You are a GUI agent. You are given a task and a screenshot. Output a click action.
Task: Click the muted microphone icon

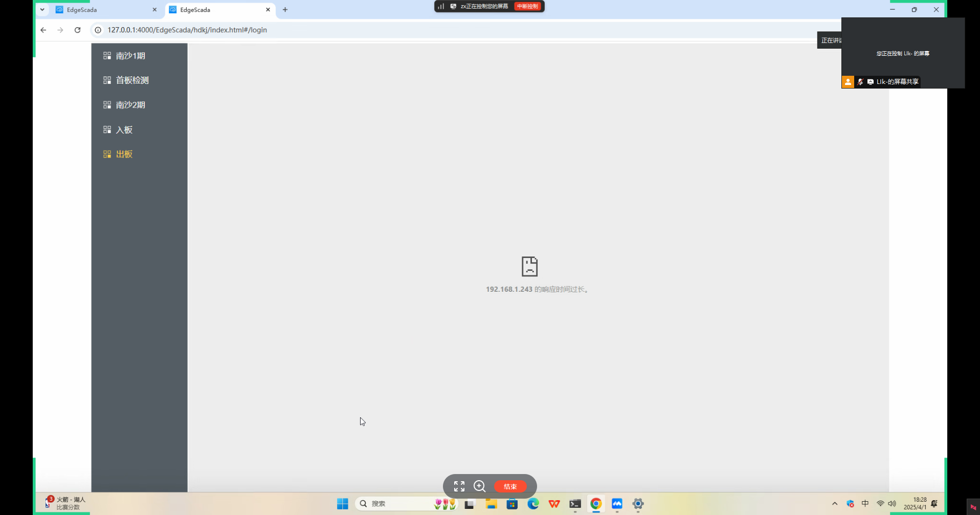[860, 82]
